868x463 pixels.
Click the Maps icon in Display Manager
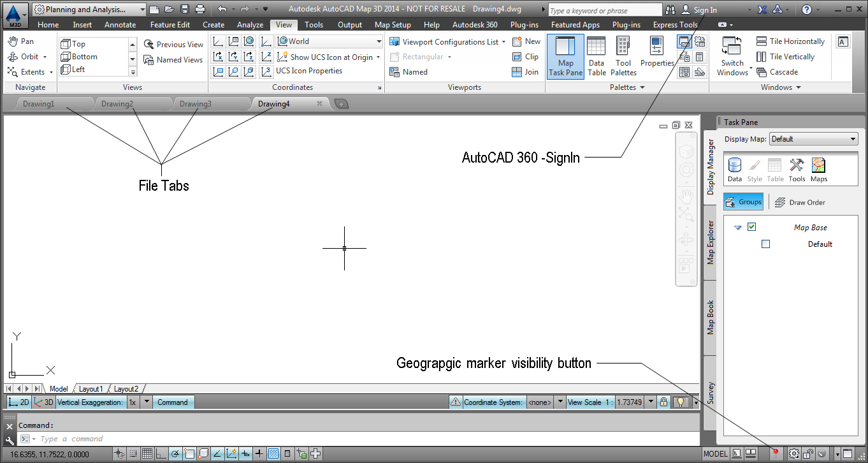[819, 170]
